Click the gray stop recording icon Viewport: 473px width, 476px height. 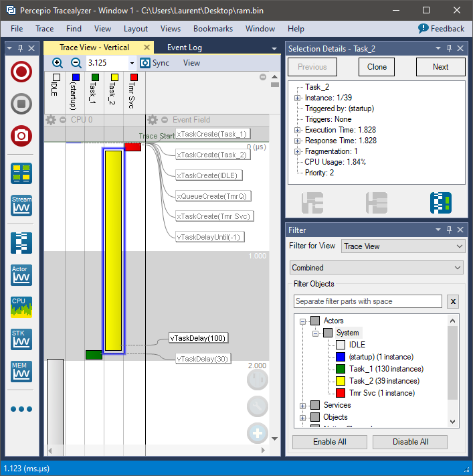pos(21,104)
